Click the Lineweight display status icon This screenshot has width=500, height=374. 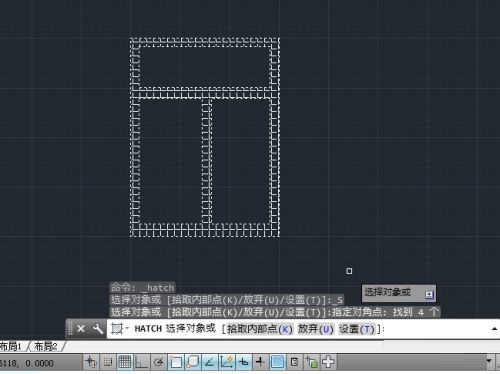(261, 362)
